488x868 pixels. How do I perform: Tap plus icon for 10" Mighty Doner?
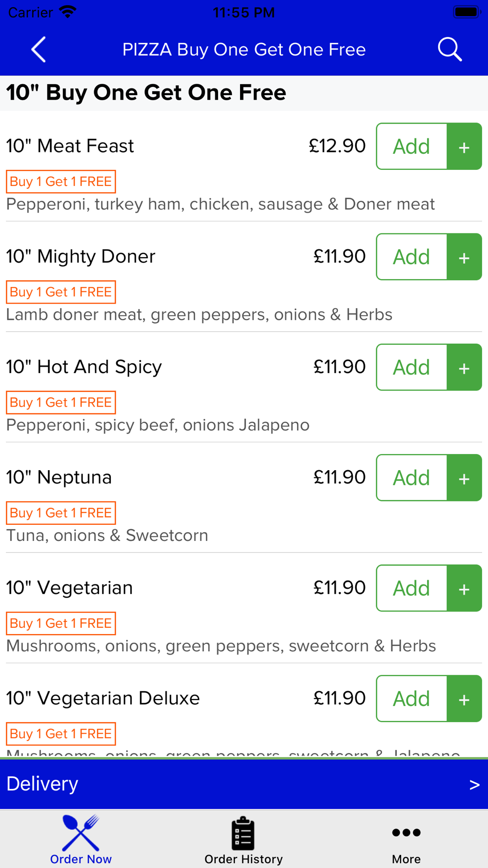pyautogui.click(x=464, y=257)
